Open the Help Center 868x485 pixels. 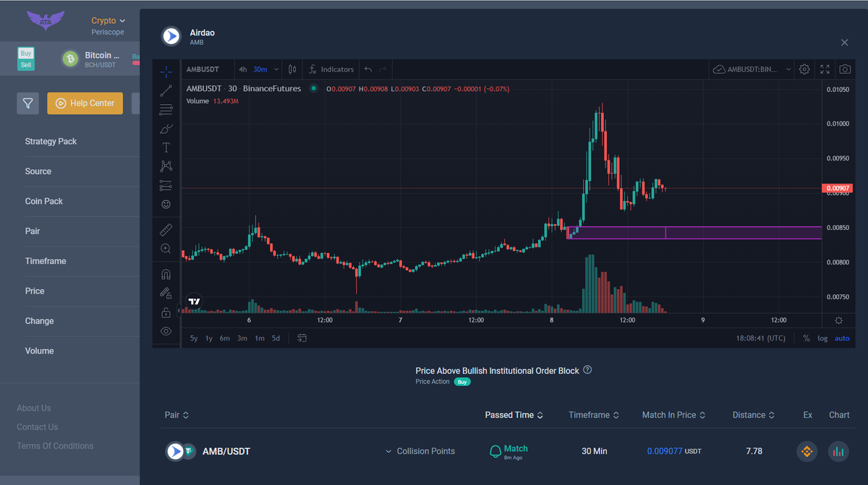[85, 103]
